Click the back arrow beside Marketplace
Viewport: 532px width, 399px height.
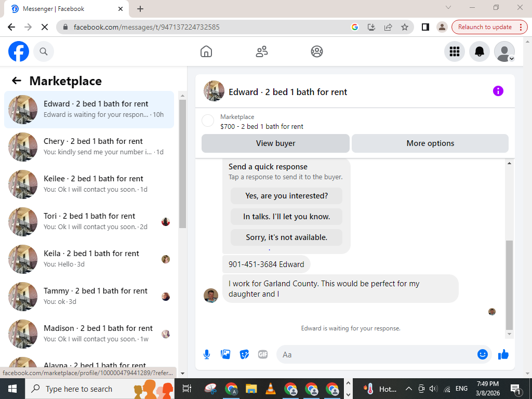pyautogui.click(x=17, y=81)
